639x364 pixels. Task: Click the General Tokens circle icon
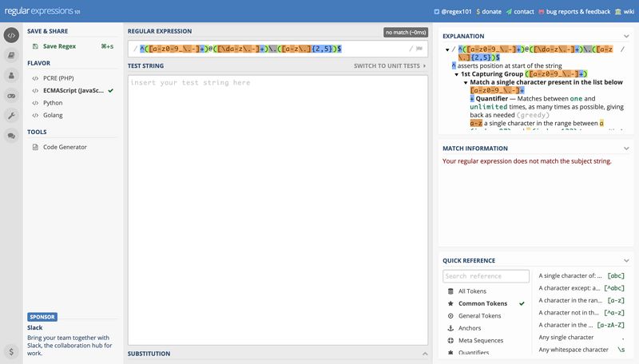450,316
